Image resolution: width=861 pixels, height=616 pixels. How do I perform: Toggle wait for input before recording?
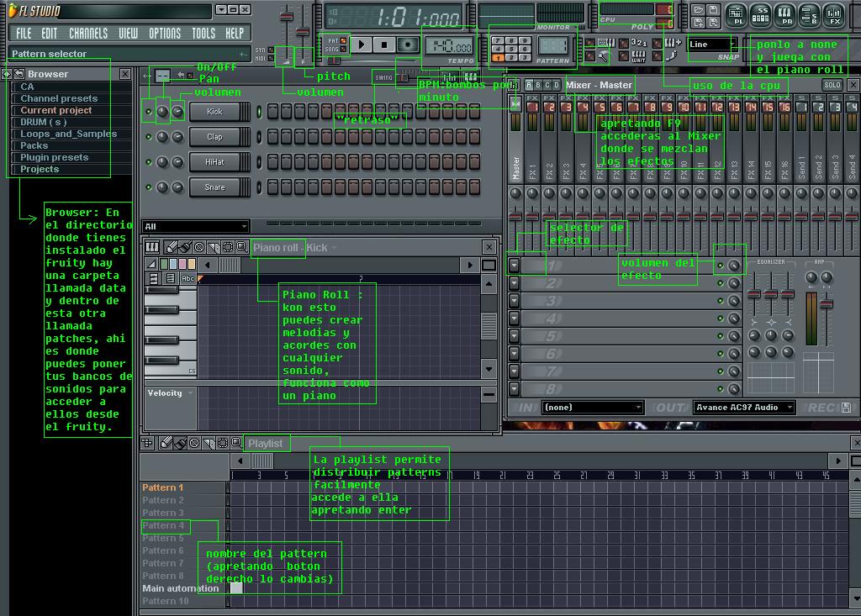click(624, 55)
